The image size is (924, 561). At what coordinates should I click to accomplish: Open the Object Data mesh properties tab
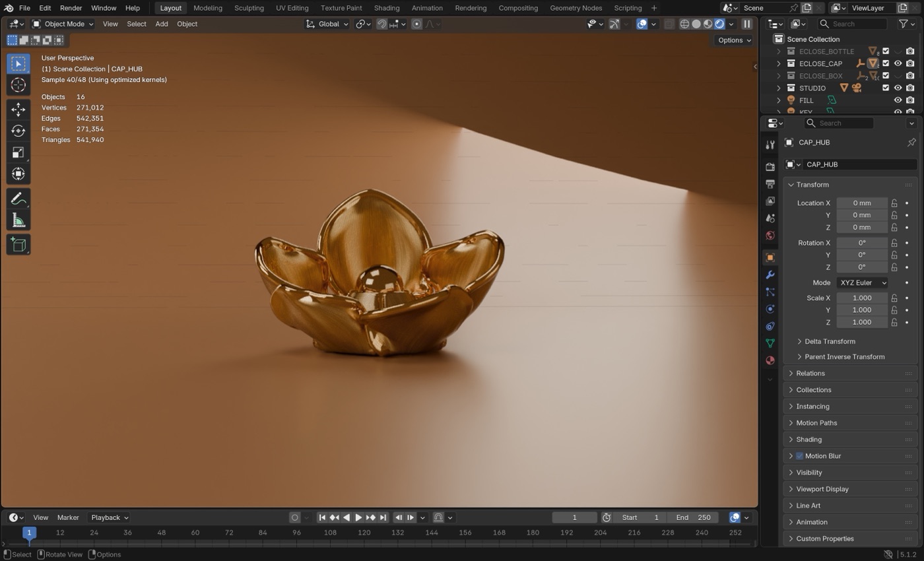770,343
